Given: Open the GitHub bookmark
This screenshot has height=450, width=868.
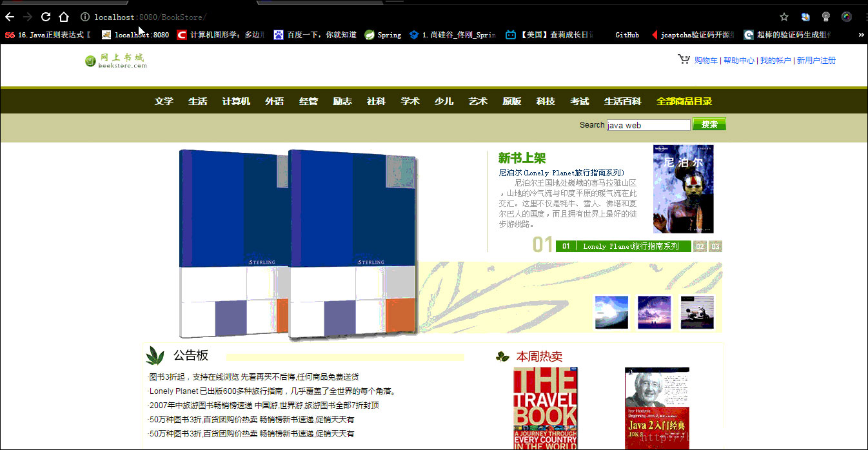Looking at the screenshot, I should pyautogui.click(x=627, y=35).
